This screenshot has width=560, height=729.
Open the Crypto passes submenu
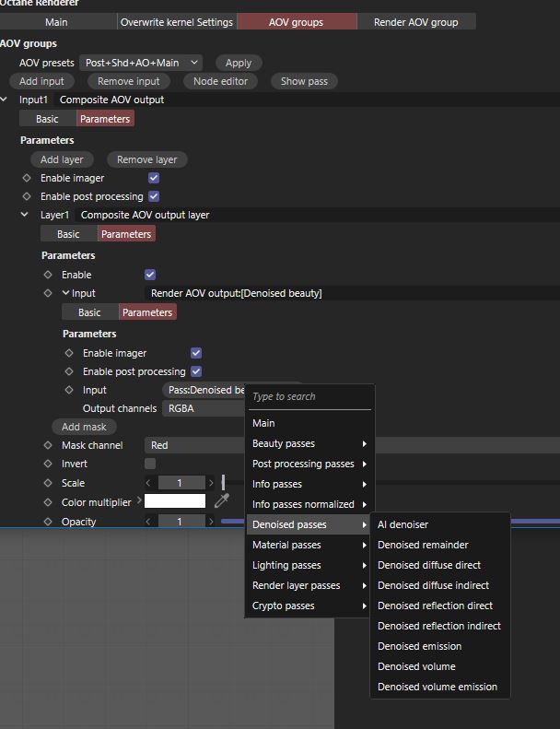coord(308,606)
